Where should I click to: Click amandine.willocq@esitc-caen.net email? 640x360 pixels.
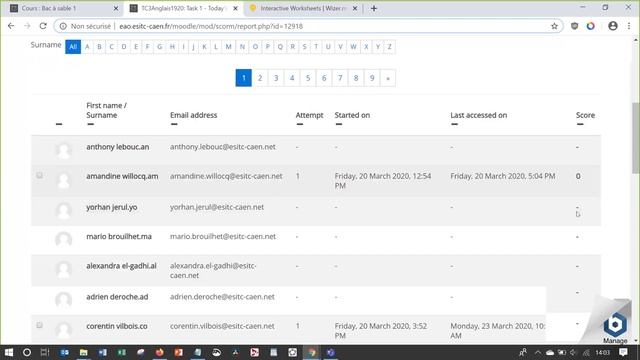(226, 176)
